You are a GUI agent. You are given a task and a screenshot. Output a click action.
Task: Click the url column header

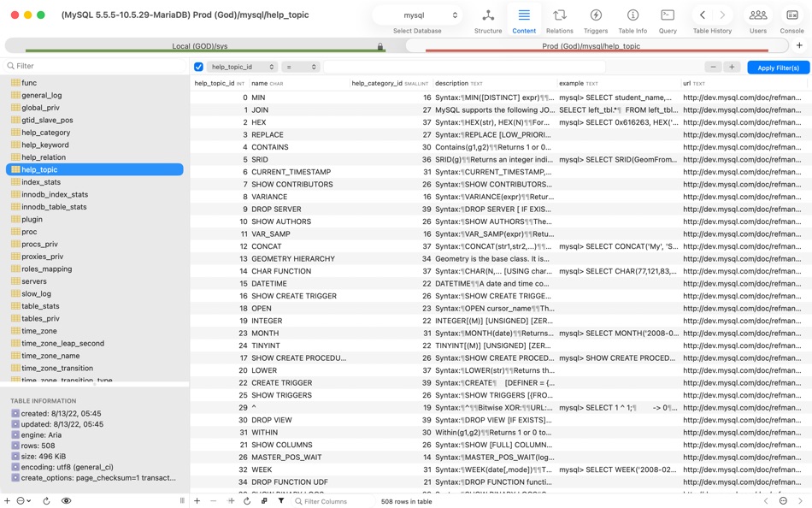745,83
